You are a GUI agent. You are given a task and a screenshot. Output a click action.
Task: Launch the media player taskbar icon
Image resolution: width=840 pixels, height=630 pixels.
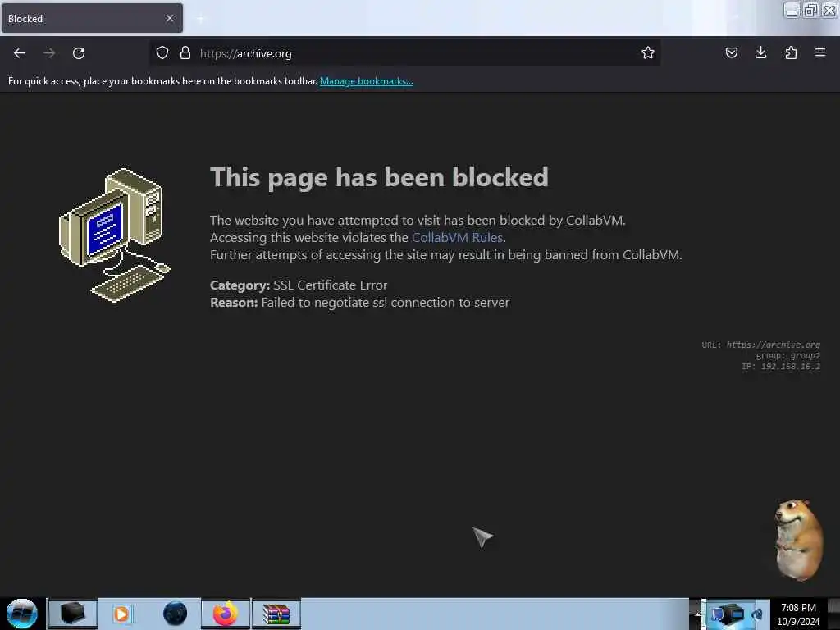[121, 614]
